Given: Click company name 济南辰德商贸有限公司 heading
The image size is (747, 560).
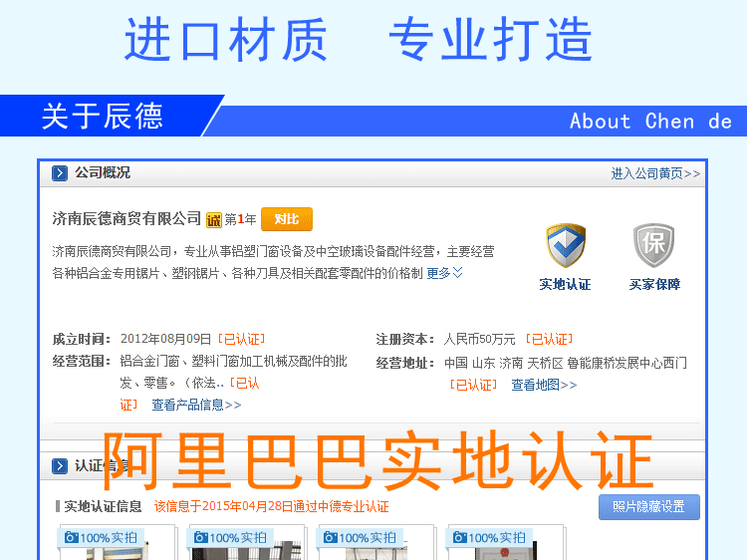Looking at the screenshot, I should [126, 219].
